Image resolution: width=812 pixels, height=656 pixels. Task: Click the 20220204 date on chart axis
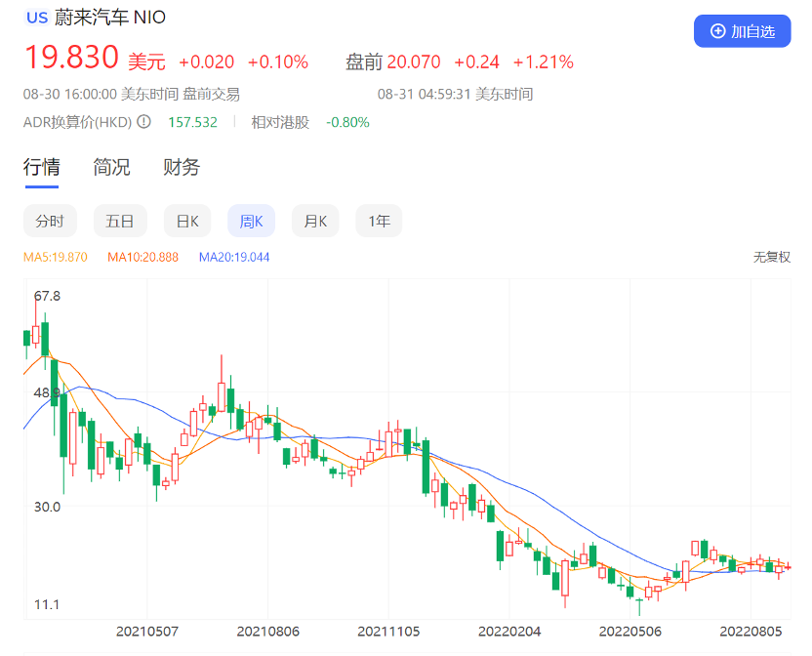[x=511, y=632]
